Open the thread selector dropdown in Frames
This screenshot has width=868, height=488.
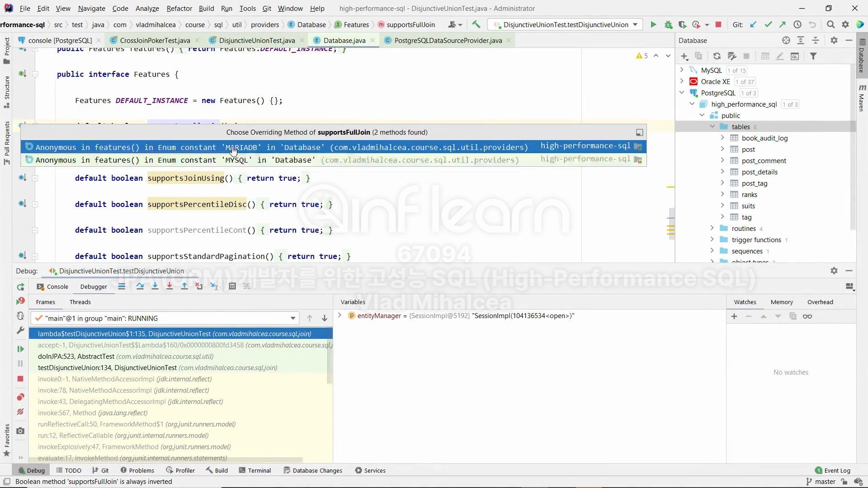(293, 319)
